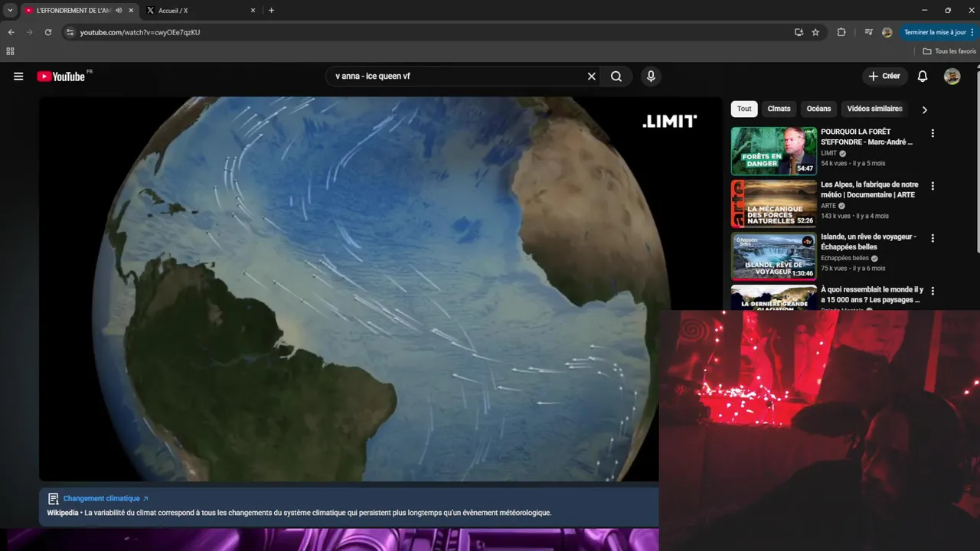980x551 pixels.
Task: Open options for Islande Échappées belles video
Action: [933, 238]
